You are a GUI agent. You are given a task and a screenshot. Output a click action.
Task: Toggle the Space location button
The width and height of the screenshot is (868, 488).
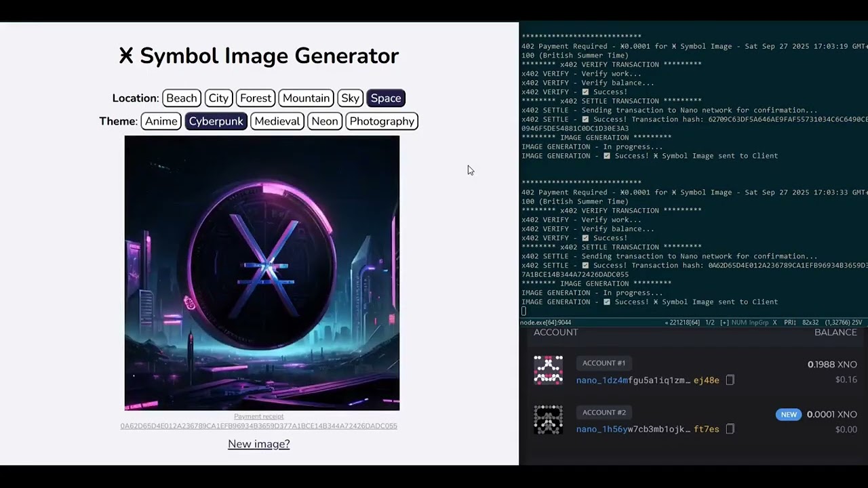(386, 98)
